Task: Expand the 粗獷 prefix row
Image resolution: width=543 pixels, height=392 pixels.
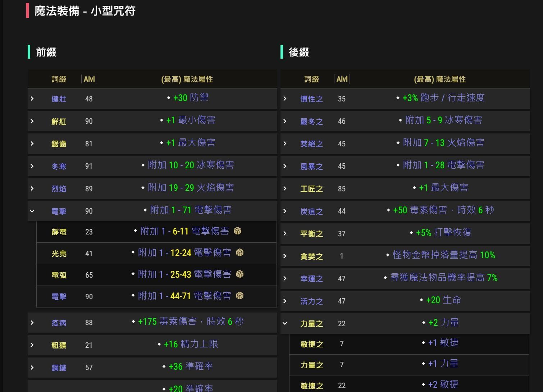Action: [x=32, y=345]
